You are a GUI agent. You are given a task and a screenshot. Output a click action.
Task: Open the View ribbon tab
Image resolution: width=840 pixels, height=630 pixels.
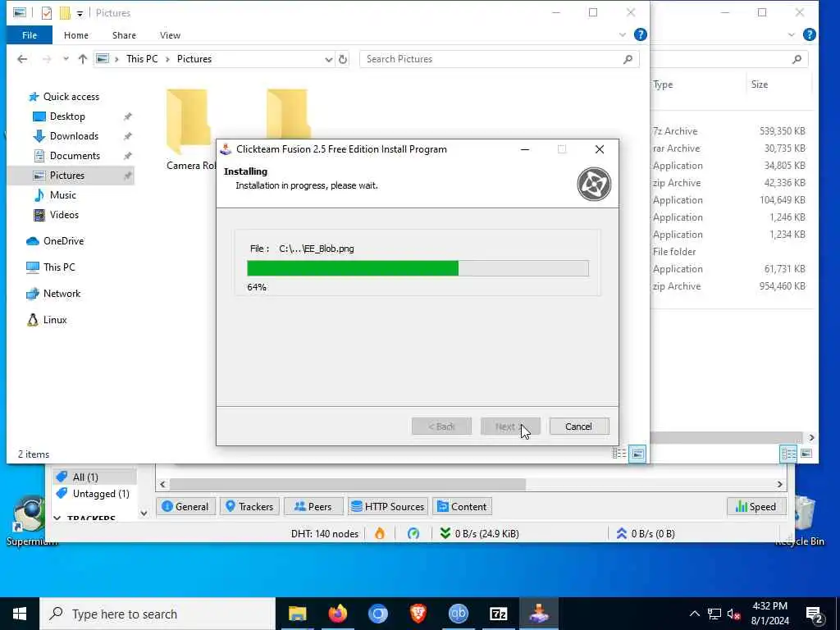(170, 35)
